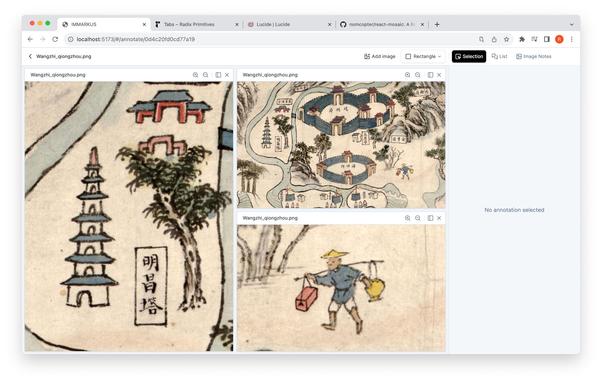
Task: Click the Add image button
Action: tap(380, 56)
